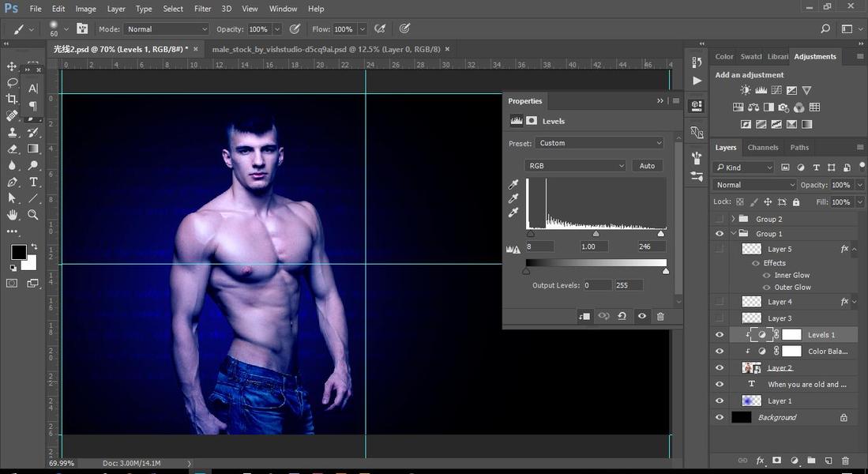This screenshot has height=474, width=868.
Task: Click the foreground color swatch
Action: [x=18, y=252]
